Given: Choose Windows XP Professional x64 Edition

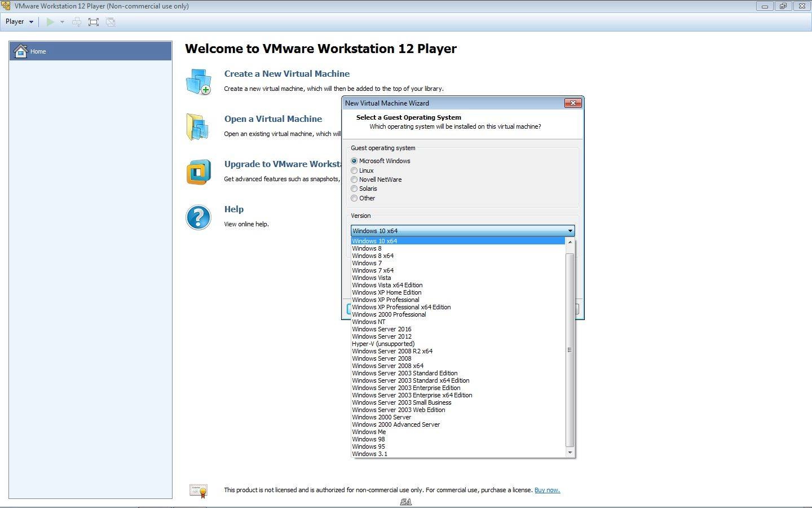Looking at the screenshot, I should tap(458, 307).
